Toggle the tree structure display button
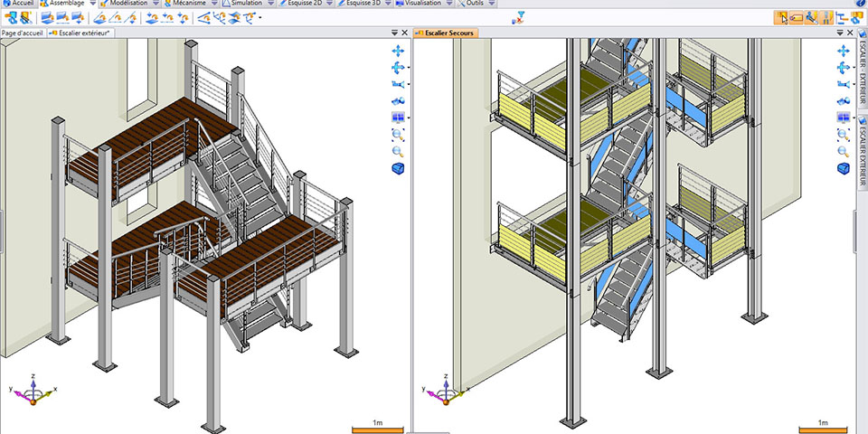 [843, 17]
